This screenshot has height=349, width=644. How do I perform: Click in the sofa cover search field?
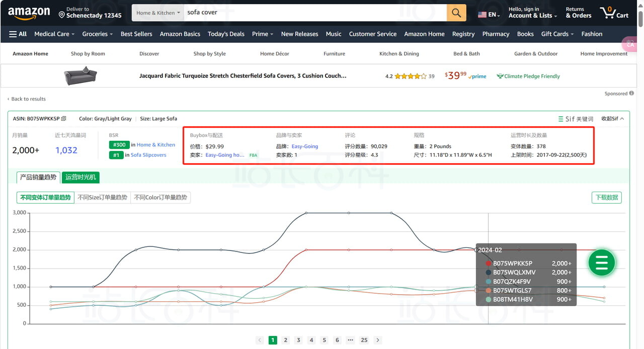pyautogui.click(x=315, y=13)
